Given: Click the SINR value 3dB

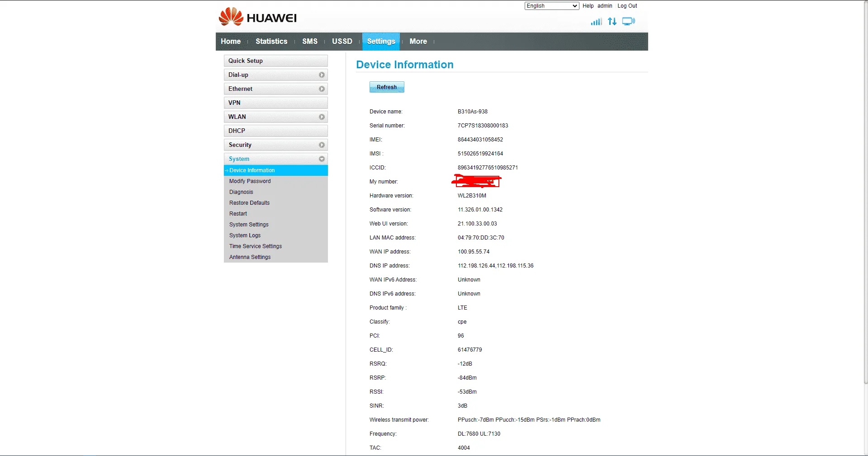Looking at the screenshot, I should pyautogui.click(x=462, y=406).
